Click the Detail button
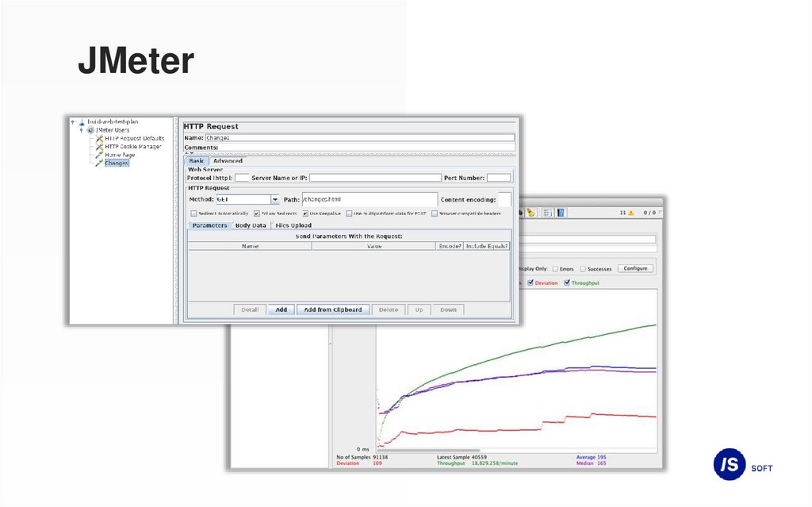 coord(250,309)
